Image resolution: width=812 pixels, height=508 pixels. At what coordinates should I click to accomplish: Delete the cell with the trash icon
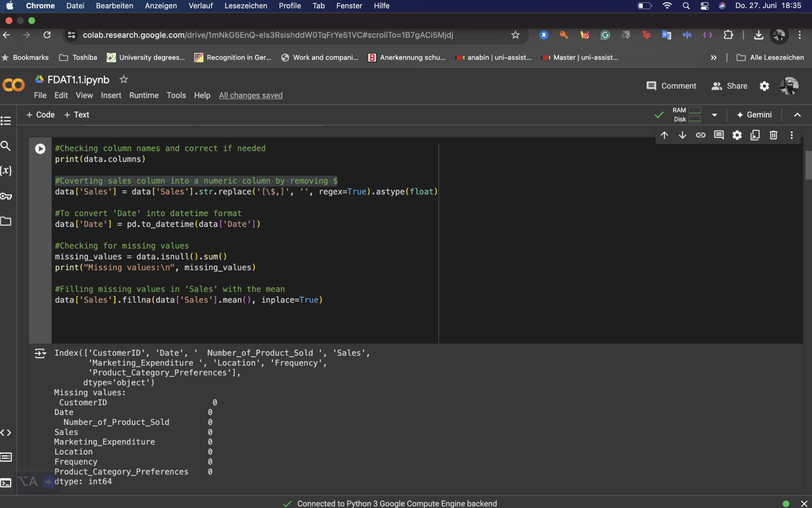773,135
